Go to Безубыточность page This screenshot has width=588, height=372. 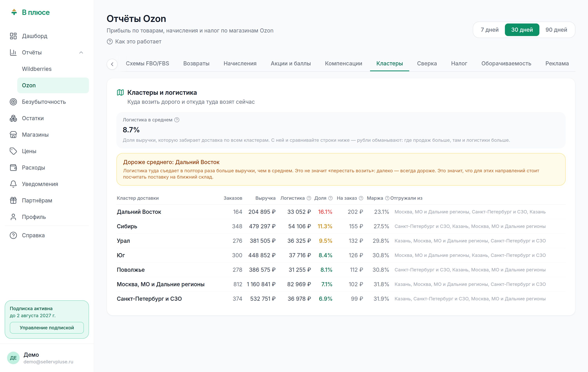tap(47, 102)
